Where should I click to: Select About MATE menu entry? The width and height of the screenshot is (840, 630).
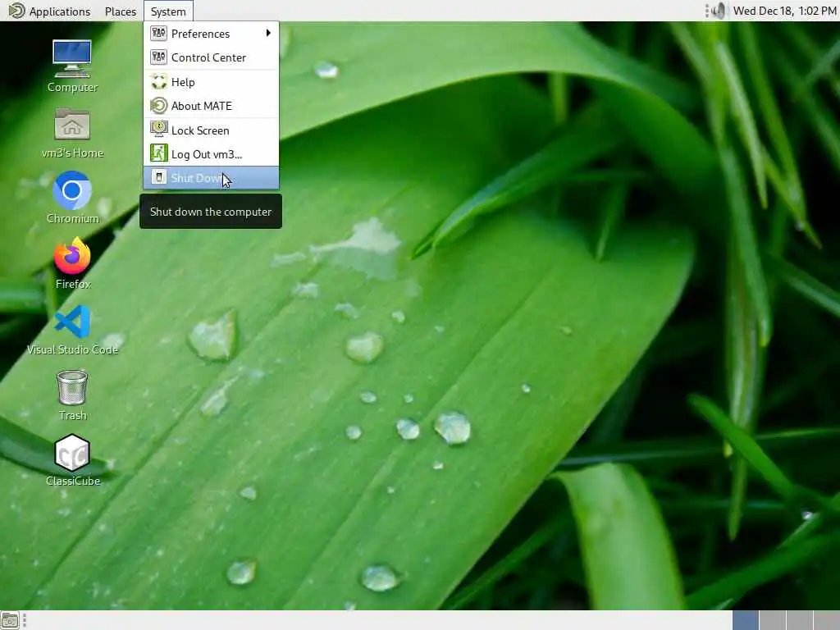coord(211,106)
